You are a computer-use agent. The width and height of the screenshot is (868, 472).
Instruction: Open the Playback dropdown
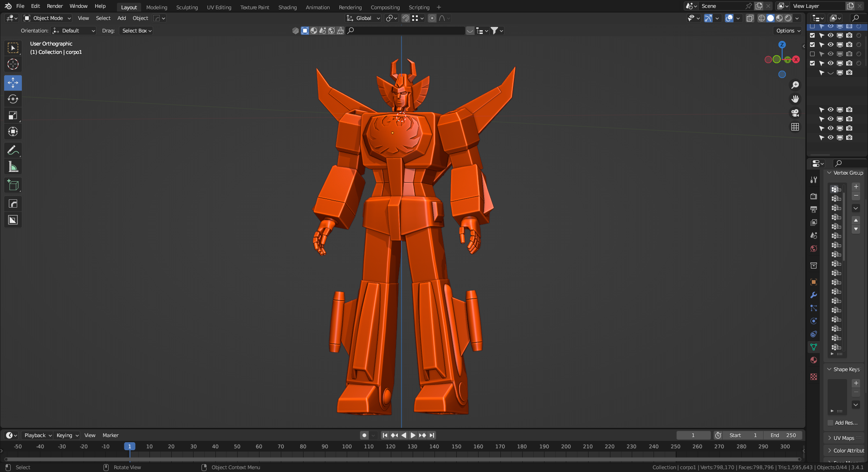point(38,435)
